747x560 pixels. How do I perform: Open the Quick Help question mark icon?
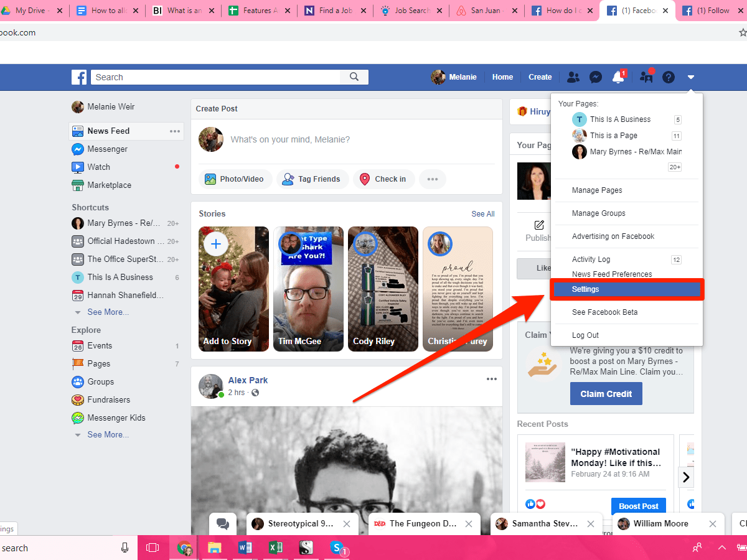[x=669, y=77]
